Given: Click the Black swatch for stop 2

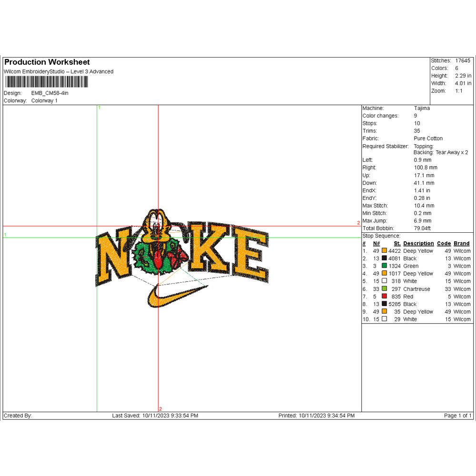Looking at the screenshot, I should pos(383,258).
